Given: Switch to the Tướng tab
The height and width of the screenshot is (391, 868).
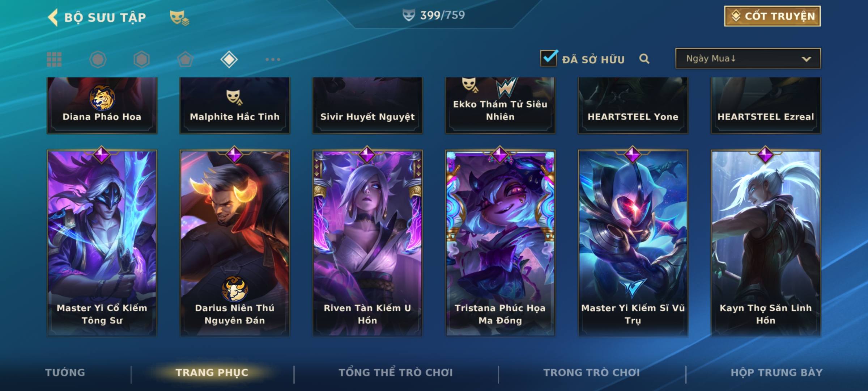Looking at the screenshot, I should click(65, 373).
